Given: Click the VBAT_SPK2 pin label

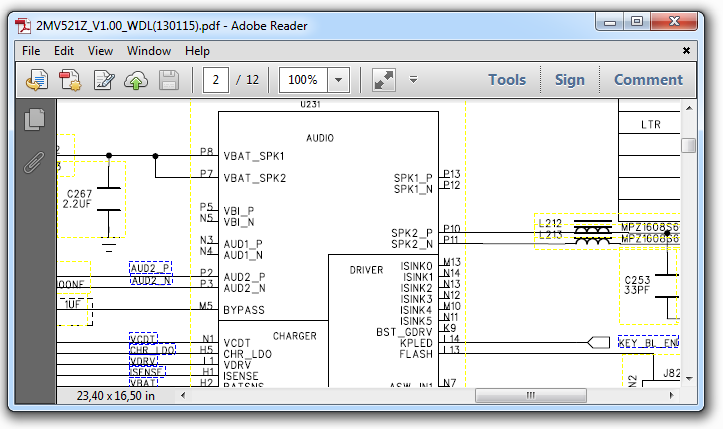Looking at the screenshot, I should pyautogui.click(x=255, y=178).
